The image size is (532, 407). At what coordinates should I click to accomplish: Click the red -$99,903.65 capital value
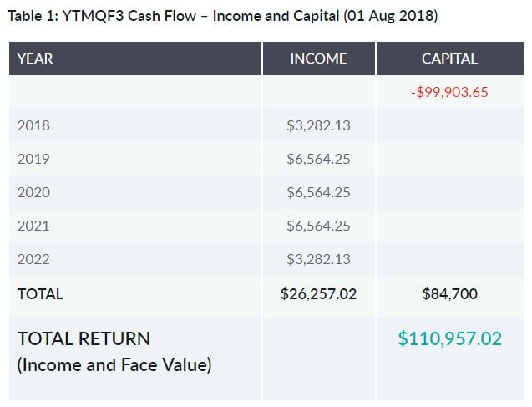tap(449, 92)
